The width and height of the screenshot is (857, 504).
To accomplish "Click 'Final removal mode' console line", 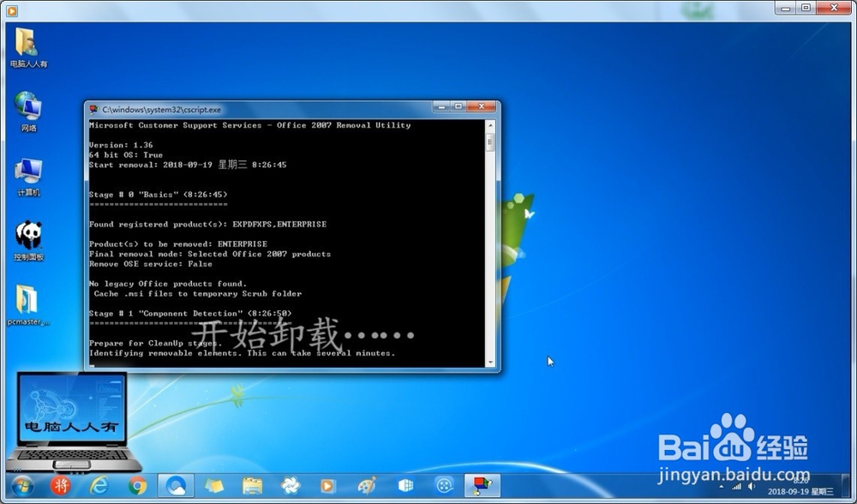I will [x=210, y=255].
